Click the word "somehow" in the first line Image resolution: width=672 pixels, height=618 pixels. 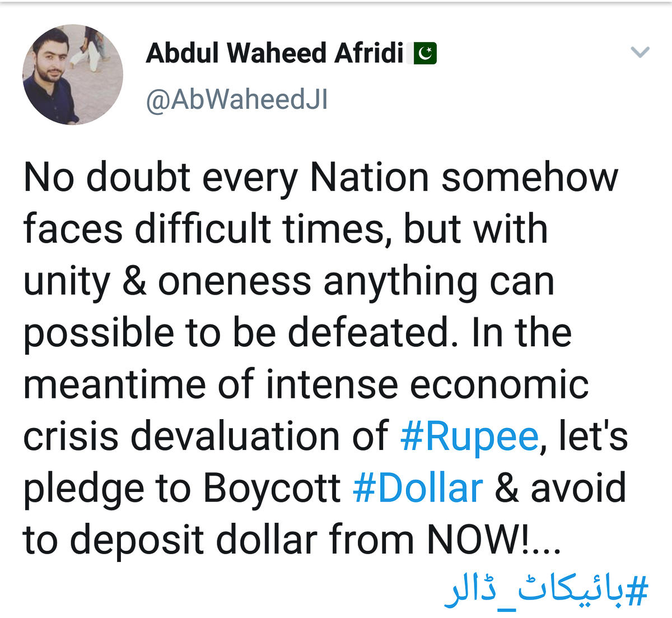pyautogui.click(x=529, y=178)
